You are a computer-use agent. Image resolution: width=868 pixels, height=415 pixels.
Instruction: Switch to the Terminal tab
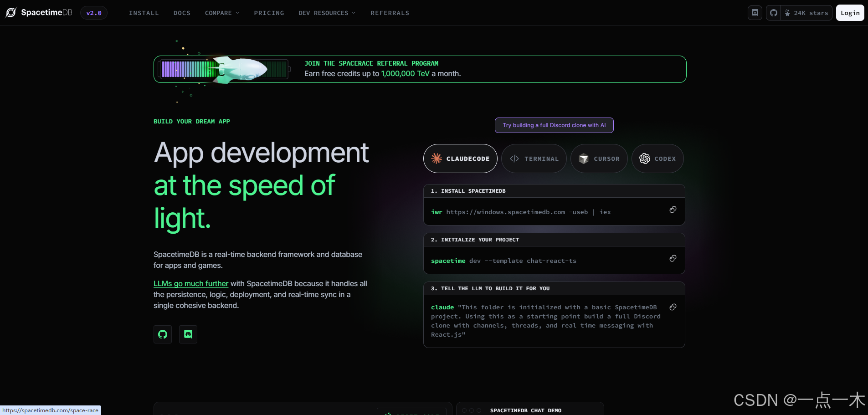click(x=534, y=159)
